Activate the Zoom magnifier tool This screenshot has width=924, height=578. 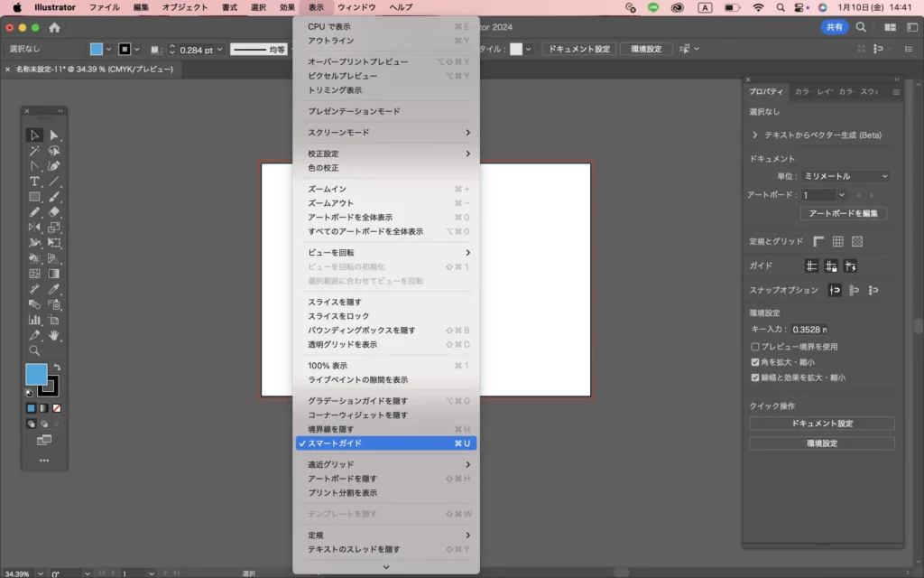click(34, 350)
